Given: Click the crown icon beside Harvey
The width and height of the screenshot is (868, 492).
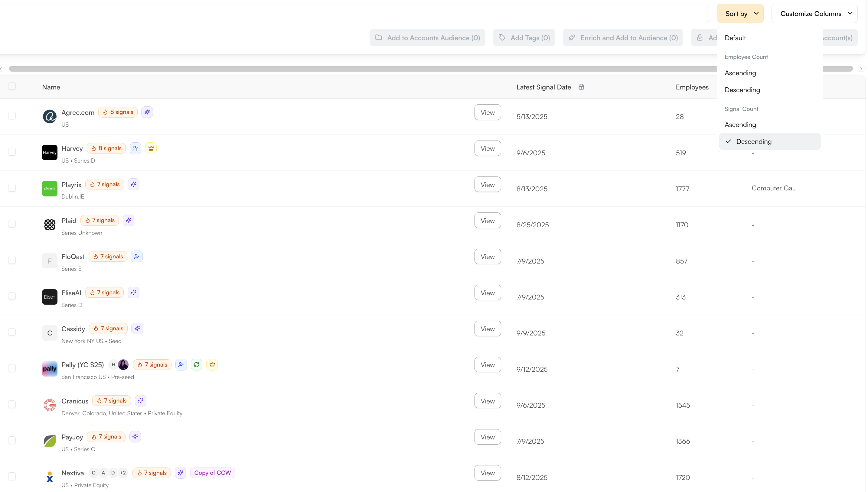Looking at the screenshot, I should [x=151, y=148].
